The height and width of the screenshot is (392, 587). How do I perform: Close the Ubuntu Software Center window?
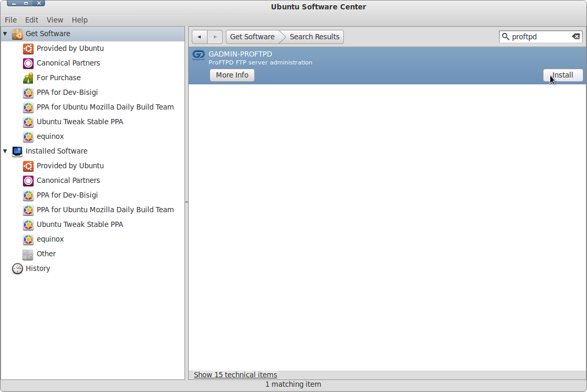coord(39,3)
